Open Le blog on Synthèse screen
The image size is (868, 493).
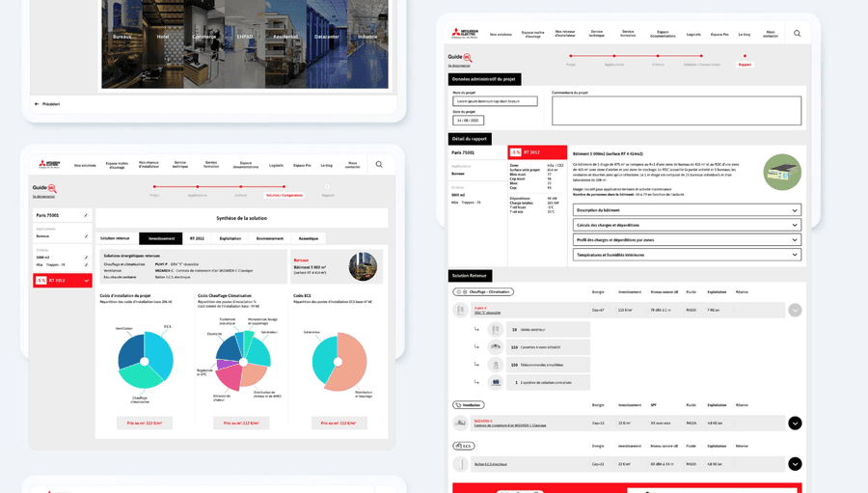pos(327,165)
